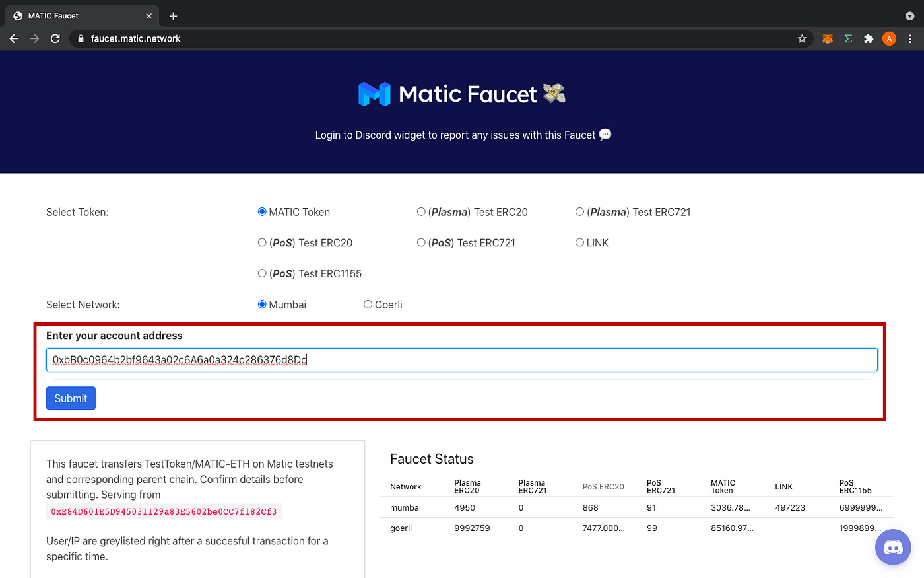Bookmark this page with the star icon
Viewport: 924px width, 578px height.
pos(802,38)
